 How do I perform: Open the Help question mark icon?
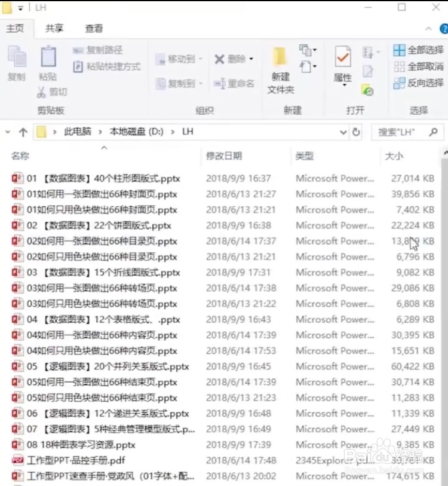tap(444, 29)
